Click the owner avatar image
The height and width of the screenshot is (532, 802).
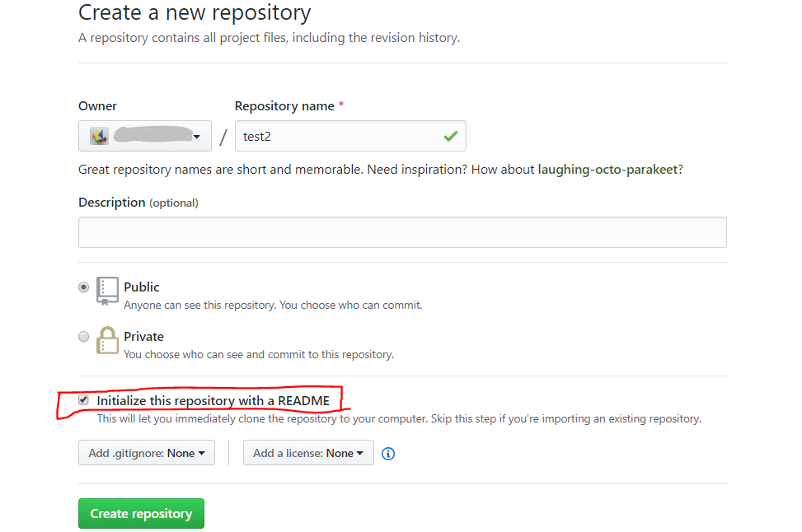click(x=99, y=136)
